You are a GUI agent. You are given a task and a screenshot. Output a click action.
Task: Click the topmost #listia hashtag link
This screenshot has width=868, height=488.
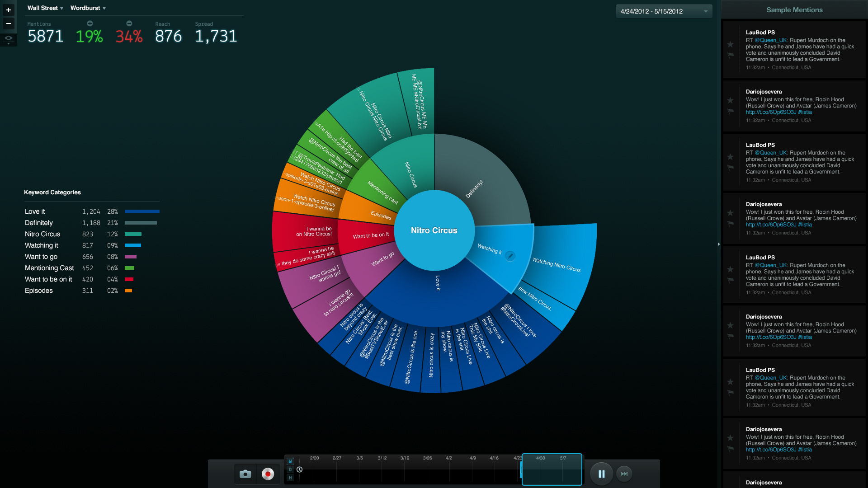[805, 112]
